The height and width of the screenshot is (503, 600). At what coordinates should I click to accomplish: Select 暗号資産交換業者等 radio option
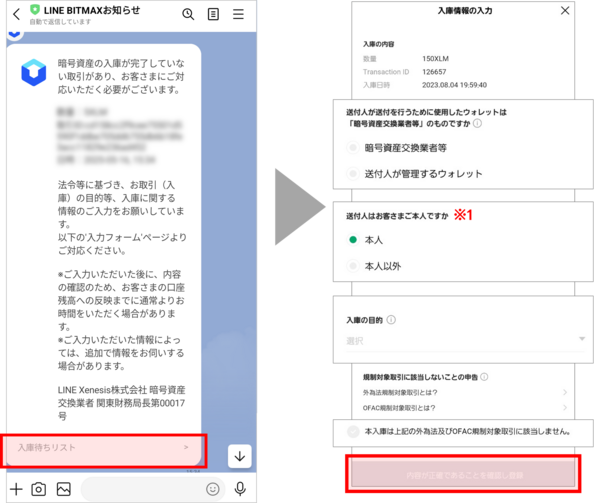coord(353,148)
